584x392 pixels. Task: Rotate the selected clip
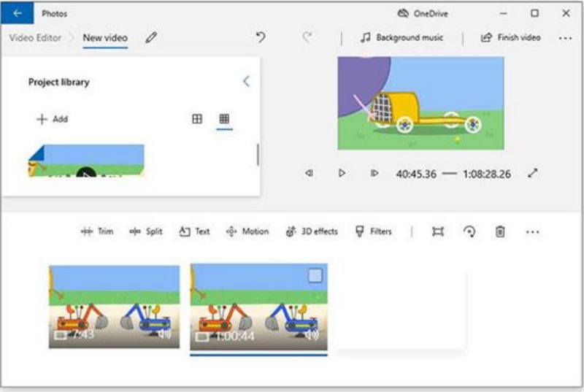tap(469, 231)
